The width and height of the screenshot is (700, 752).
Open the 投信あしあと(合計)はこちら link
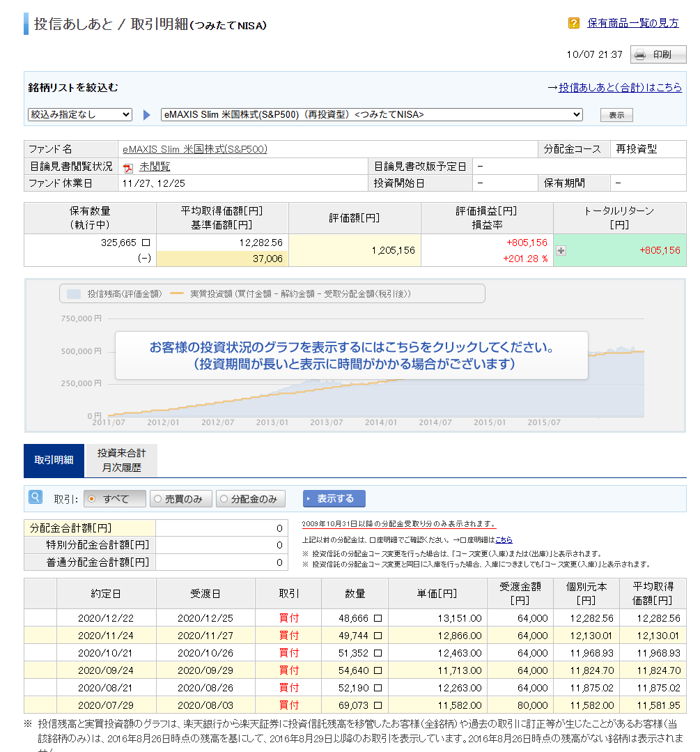point(620,87)
